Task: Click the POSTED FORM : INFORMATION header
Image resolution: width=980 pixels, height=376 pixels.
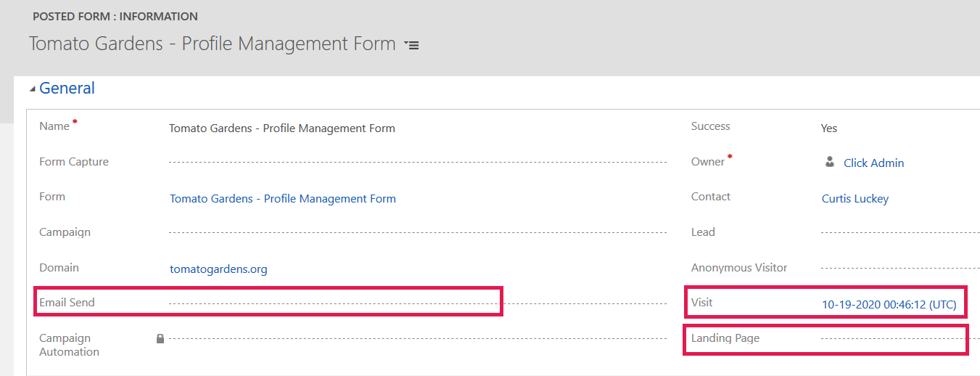Action: click(115, 16)
